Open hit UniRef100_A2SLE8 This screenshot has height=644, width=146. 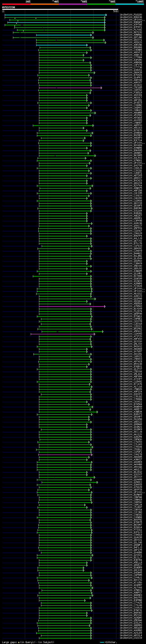[x=131, y=633]
